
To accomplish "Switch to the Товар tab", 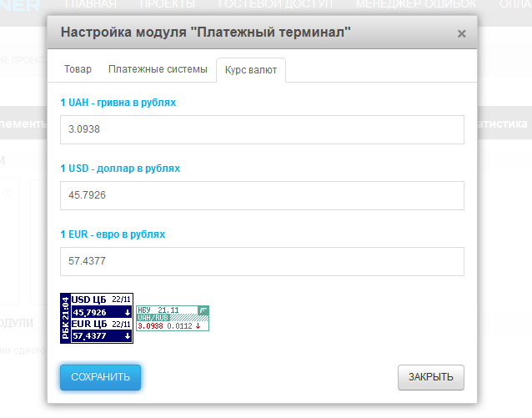I will 78,69.
